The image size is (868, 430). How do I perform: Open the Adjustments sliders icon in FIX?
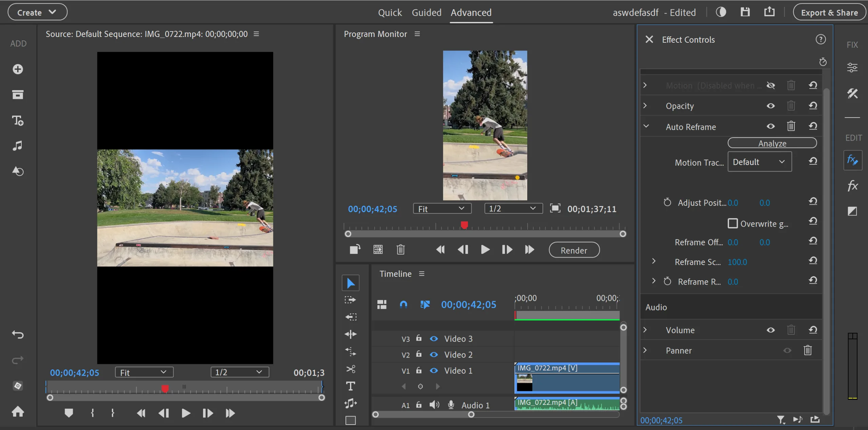click(852, 67)
